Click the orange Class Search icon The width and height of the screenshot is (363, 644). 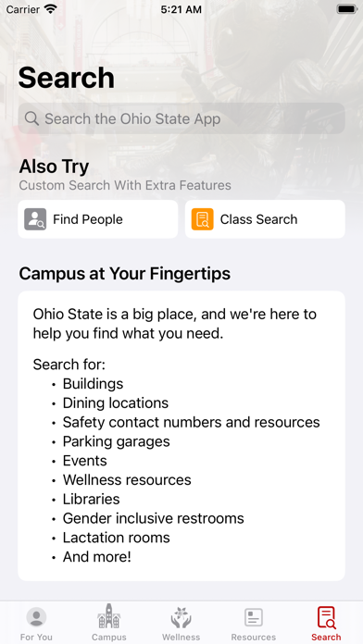(x=202, y=219)
